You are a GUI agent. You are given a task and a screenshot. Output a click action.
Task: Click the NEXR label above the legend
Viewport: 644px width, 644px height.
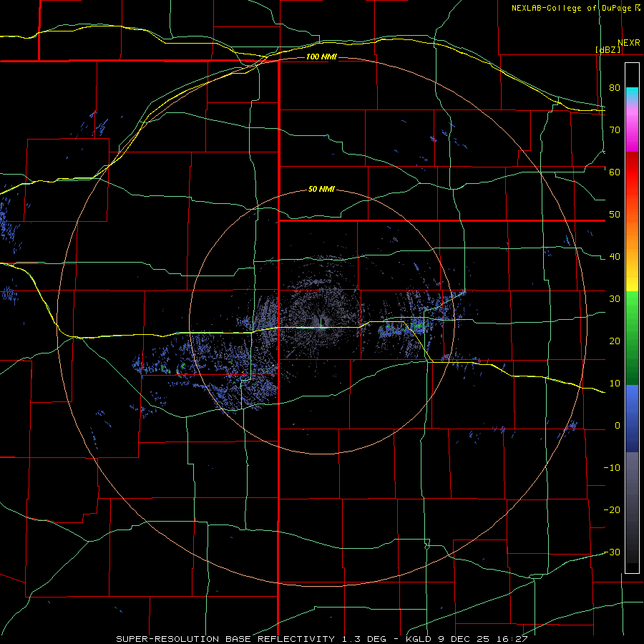pos(628,43)
